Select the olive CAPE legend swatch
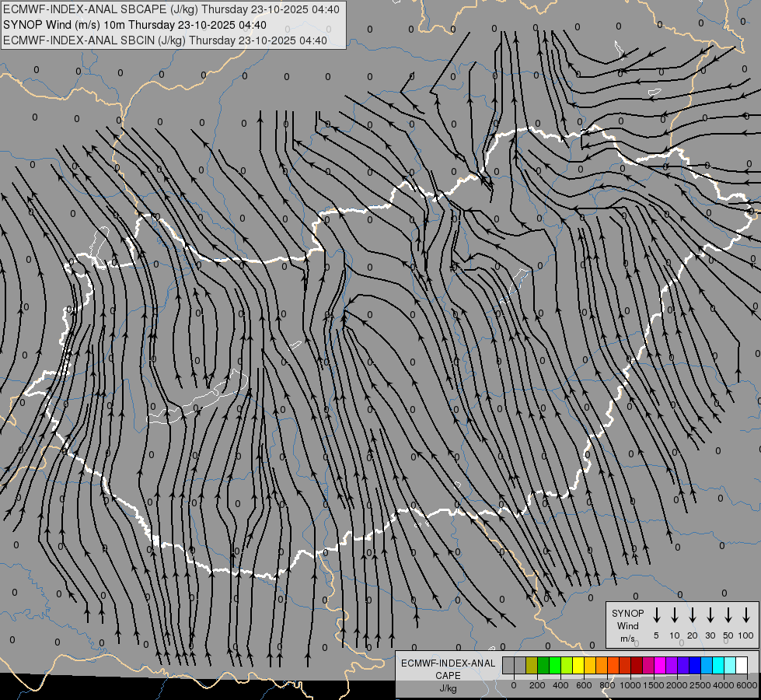761x700 pixels. [532, 665]
